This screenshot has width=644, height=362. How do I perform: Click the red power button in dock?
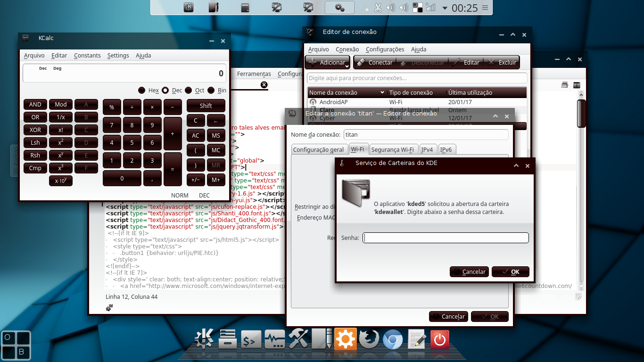(x=440, y=339)
